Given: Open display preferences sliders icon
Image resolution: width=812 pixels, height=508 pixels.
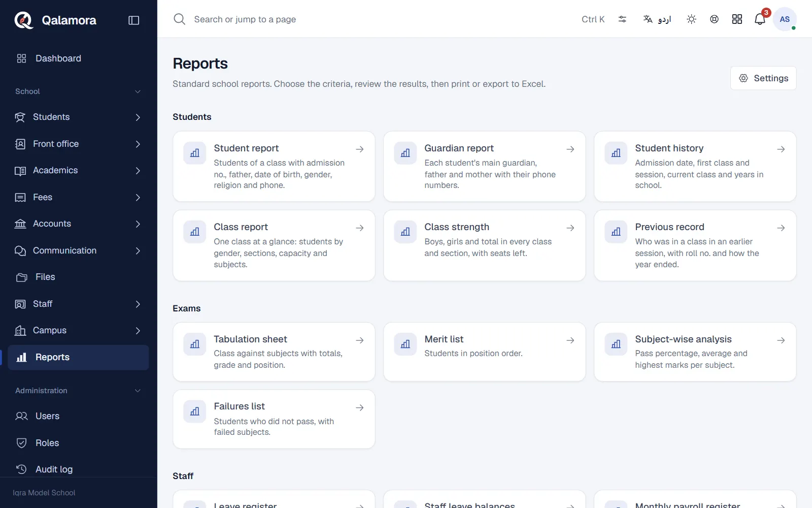Looking at the screenshot, I should click(x=622, y=19).
